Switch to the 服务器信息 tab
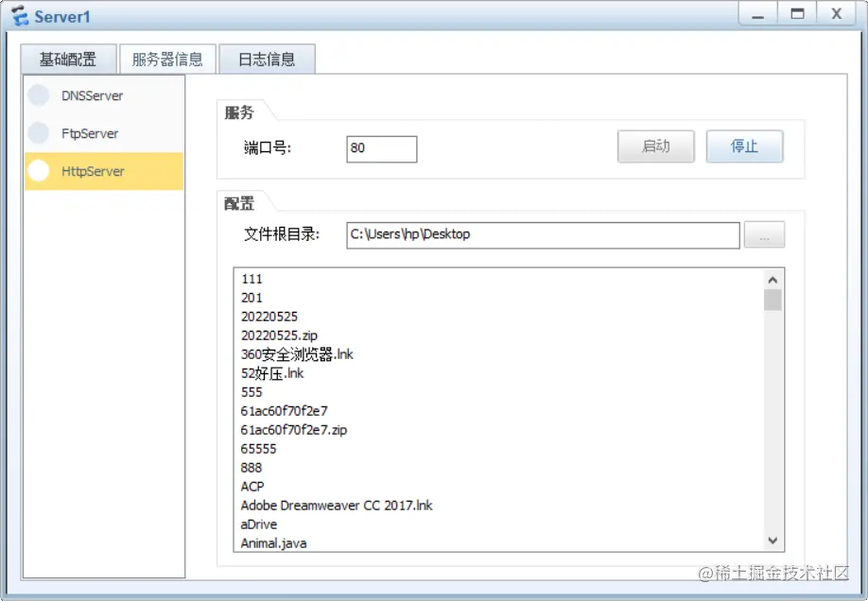This screenshot has height=601, width=868. [167, 60]
